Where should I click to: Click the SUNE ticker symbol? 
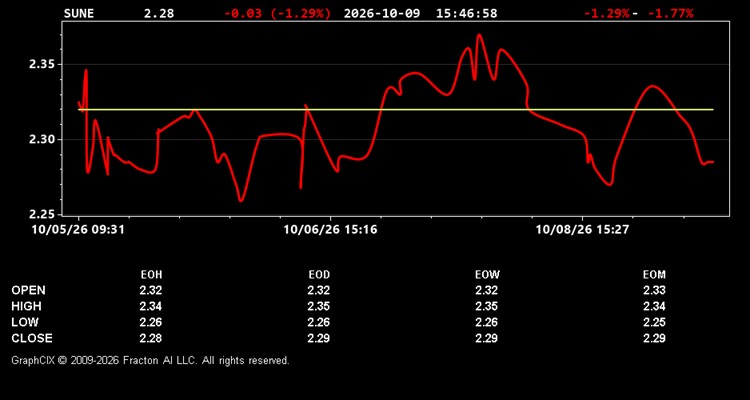(79, 13)
